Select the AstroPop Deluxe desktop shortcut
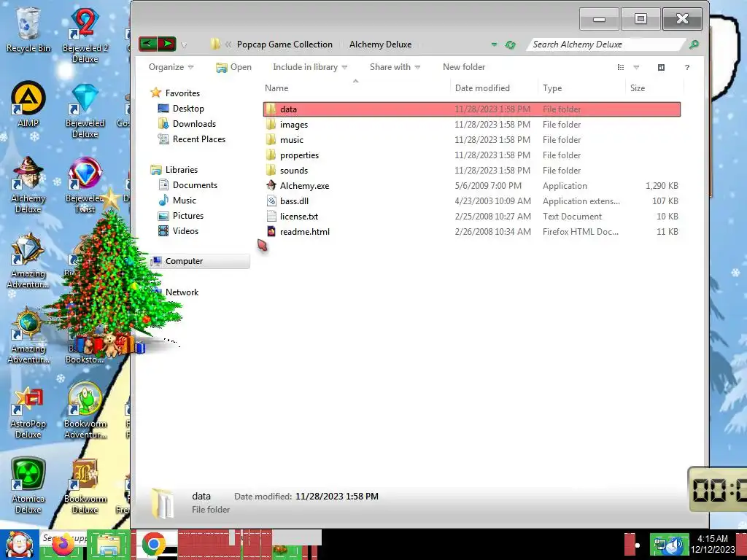Viewport: 747px width, 560px height. (x=28, y=411)
